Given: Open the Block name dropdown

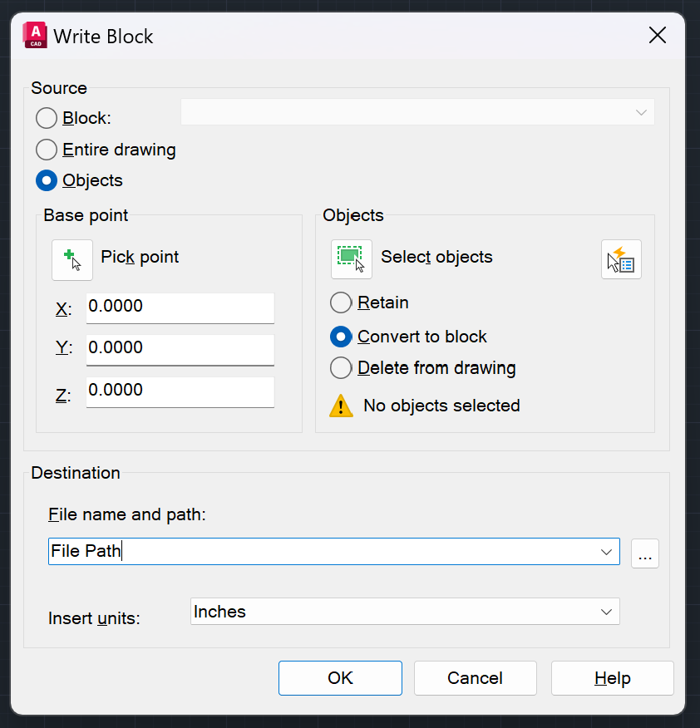Looking at the screenshot, I should click(639, 112).
